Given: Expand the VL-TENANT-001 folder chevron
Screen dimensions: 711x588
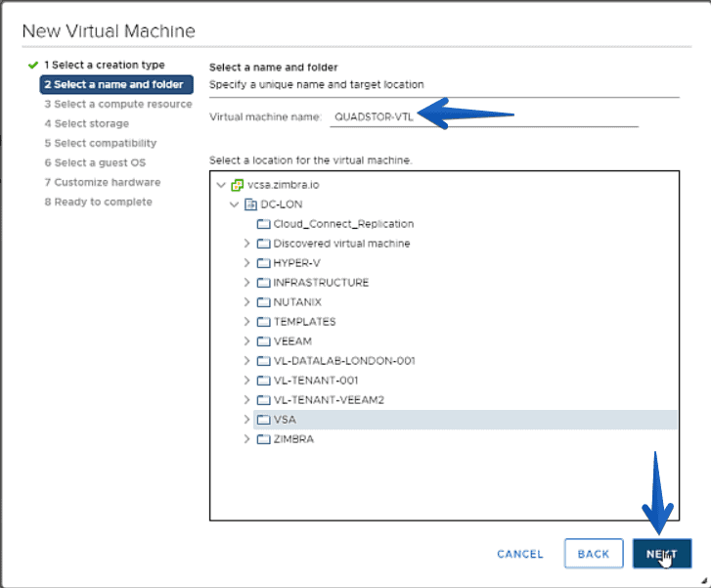Looking at the screenshot, I should tap(246, 381).
